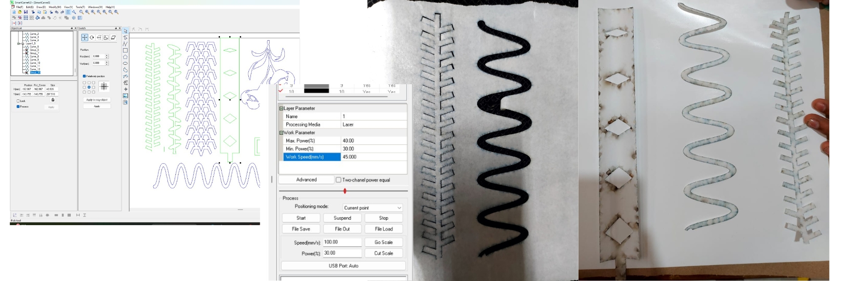Click the Undo arrow in toolbar
The image size is (868, 281).
point(56,12)
